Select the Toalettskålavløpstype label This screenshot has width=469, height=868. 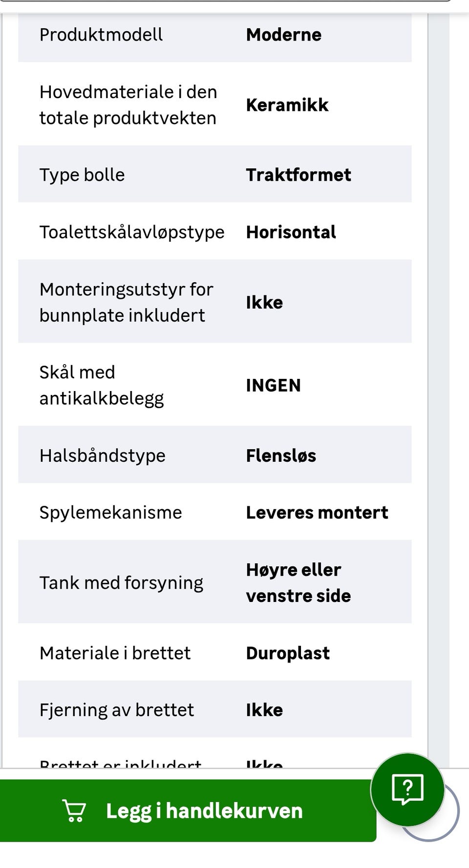tap(132, 232)
